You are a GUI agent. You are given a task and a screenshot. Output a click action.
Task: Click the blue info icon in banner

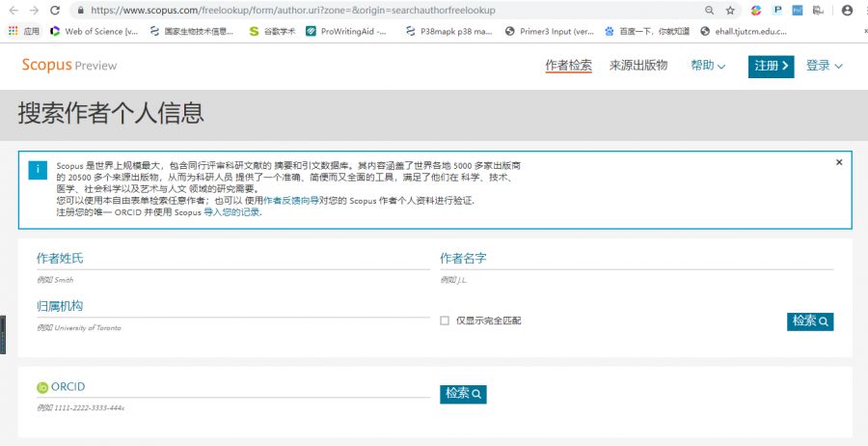38,170
